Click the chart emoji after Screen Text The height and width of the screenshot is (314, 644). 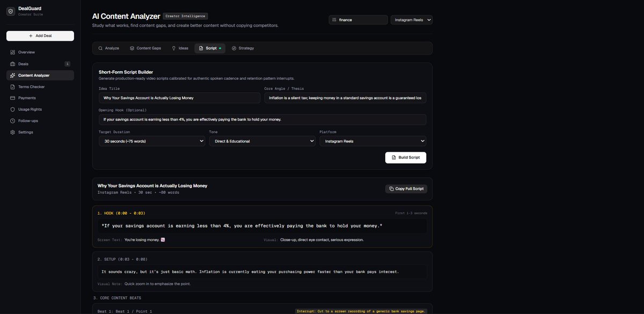(x=163, y=240)
